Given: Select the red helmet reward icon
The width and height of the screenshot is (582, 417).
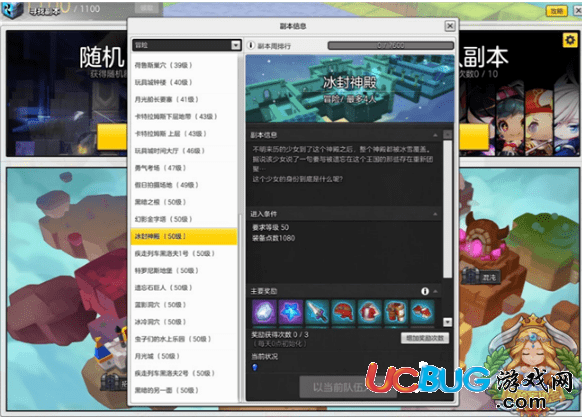Looking at the screenshot, I should (x=343, y=312).
